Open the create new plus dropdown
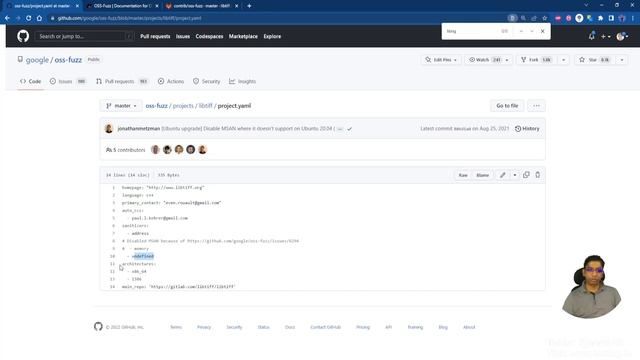The width and height of the screenshot is (640, 360). pos(606,36)
